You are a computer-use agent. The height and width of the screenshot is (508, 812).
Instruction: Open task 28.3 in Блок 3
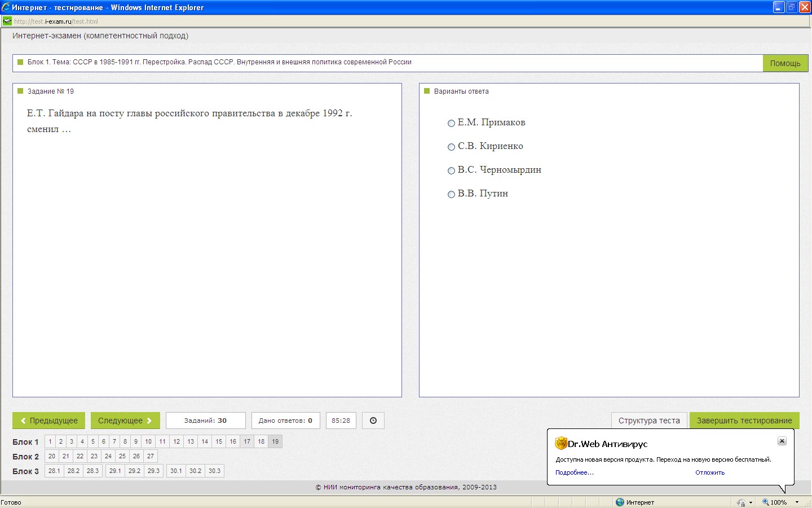tap(92, 471)
